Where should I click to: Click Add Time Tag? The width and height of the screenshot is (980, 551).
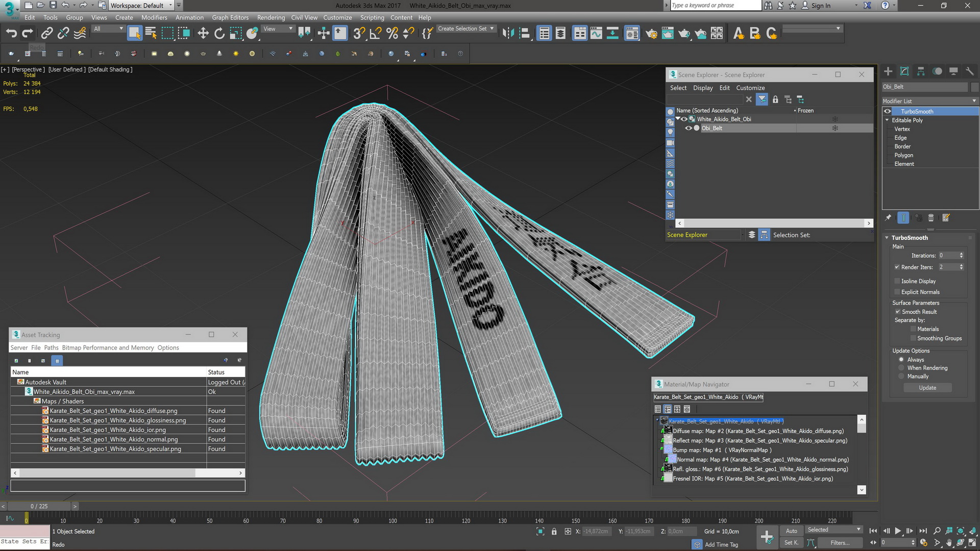click(x=721, y=545)
